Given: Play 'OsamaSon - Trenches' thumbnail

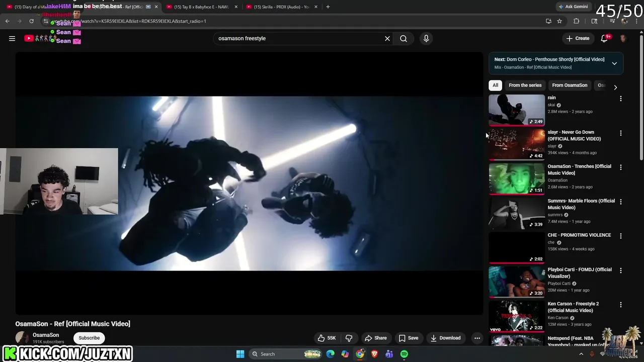Looking at the screenshot, I should pyautogui.click(x=517, y=178).
